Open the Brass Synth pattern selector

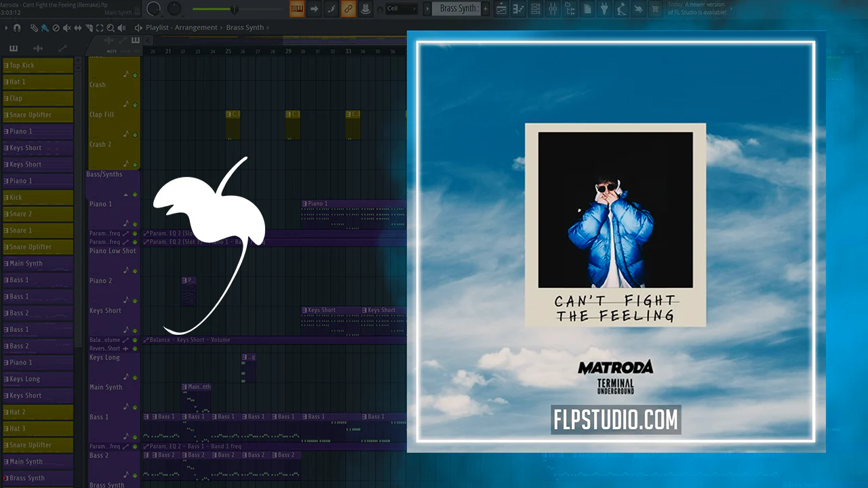click(458, 9)
